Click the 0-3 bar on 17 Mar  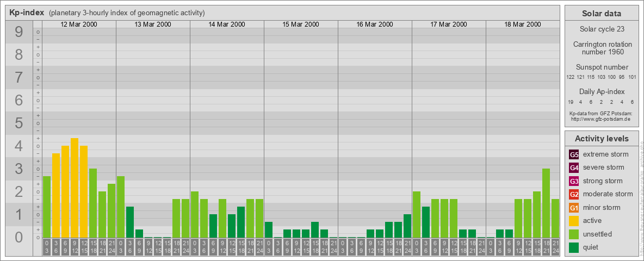click(x=417, y=214)
